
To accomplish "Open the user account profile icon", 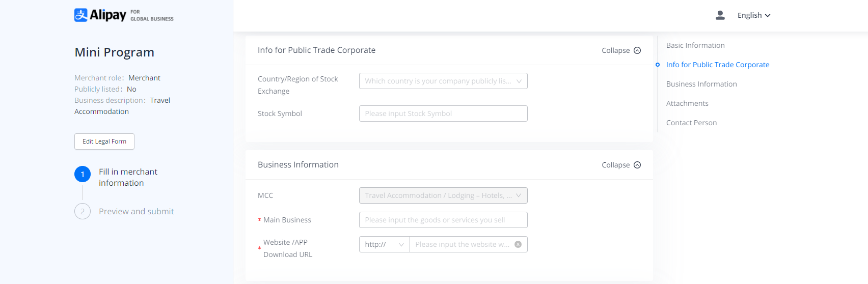I will coord(720,15).
